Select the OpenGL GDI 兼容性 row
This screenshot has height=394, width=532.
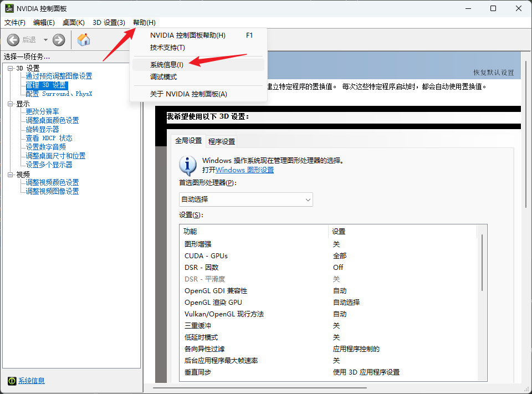[329, 291]
